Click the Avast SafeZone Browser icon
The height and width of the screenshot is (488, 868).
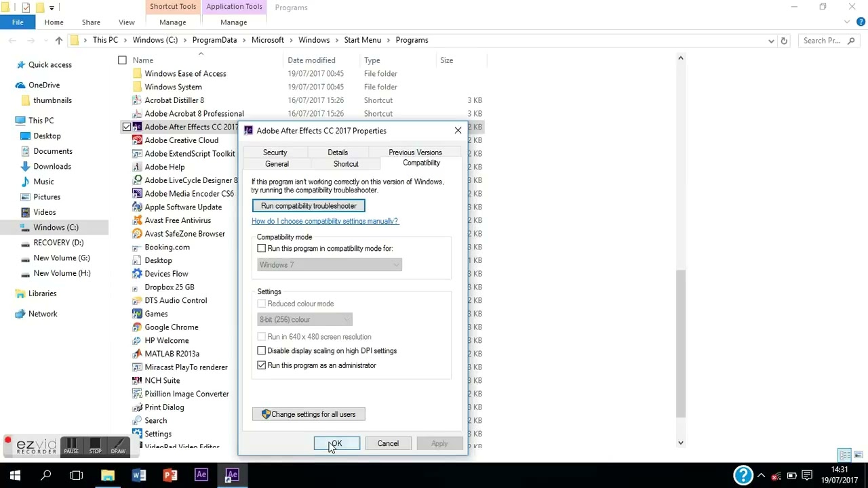(137, 234)
